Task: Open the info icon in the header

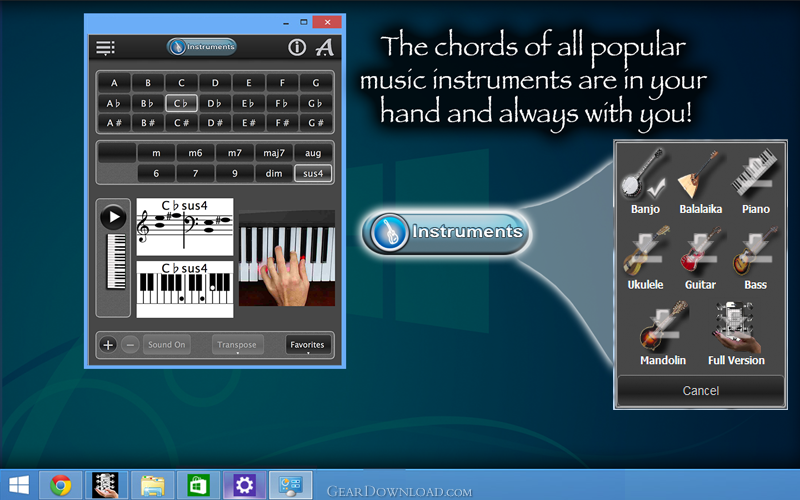Action: pos(297,47)
